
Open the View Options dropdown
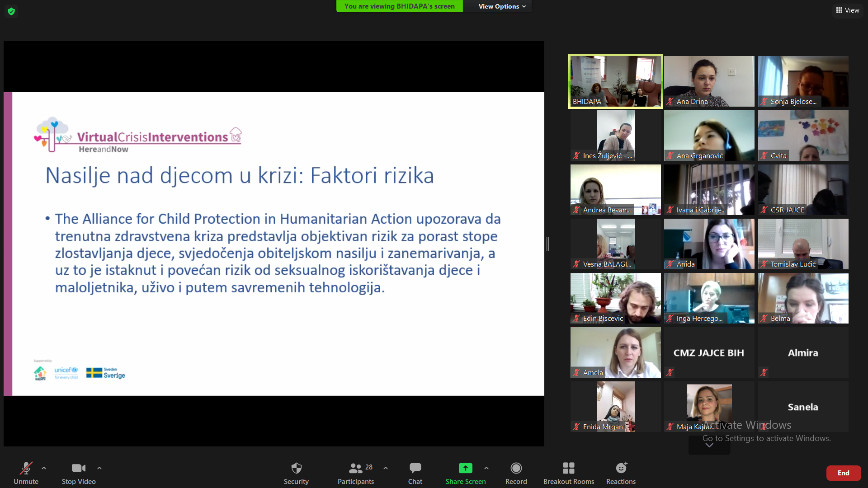click(502, 6)
